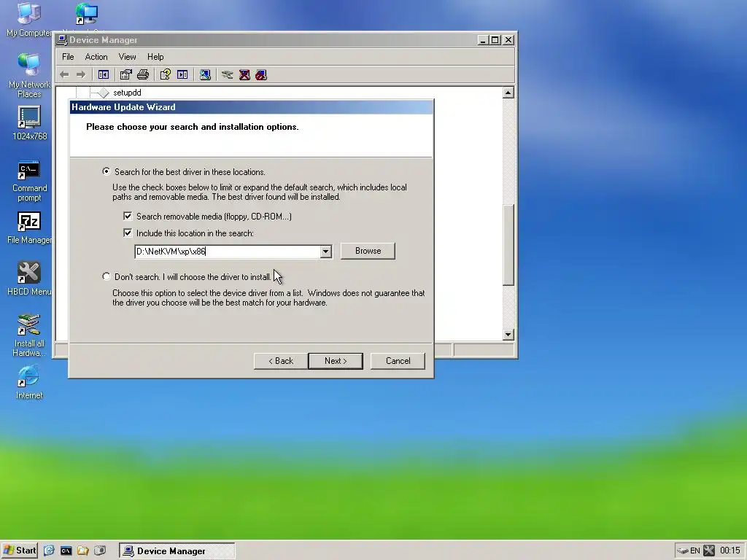Select the 1024x768 desktop shortcut
Image resolution: width=747 pixels, height=560 pixels.
(29, 122)
